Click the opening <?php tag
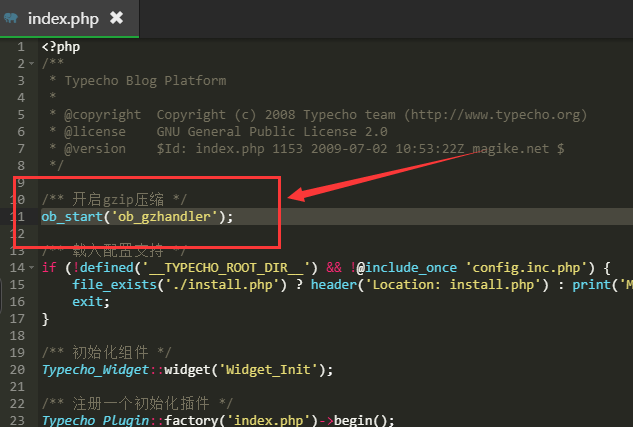The width and height of the screenshot is (633, 427). 62,47
